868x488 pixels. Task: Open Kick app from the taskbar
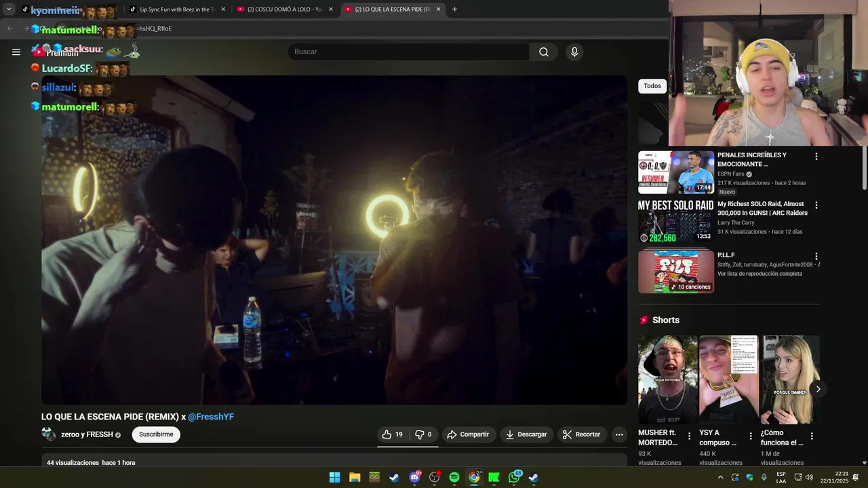494,477
